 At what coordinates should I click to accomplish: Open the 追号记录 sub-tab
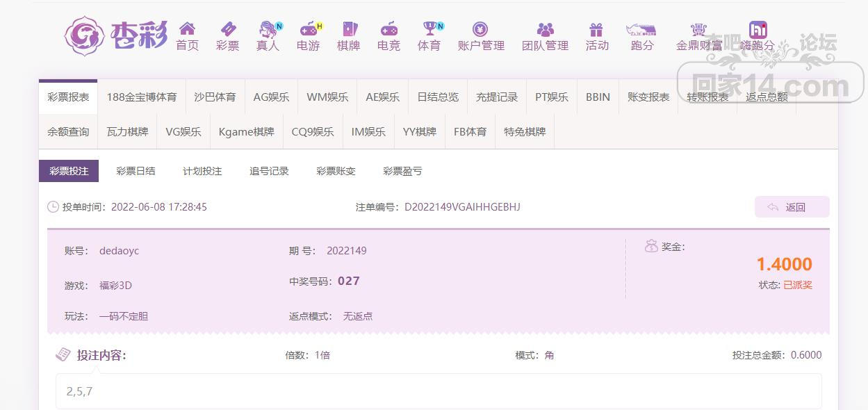coord(269,171)
